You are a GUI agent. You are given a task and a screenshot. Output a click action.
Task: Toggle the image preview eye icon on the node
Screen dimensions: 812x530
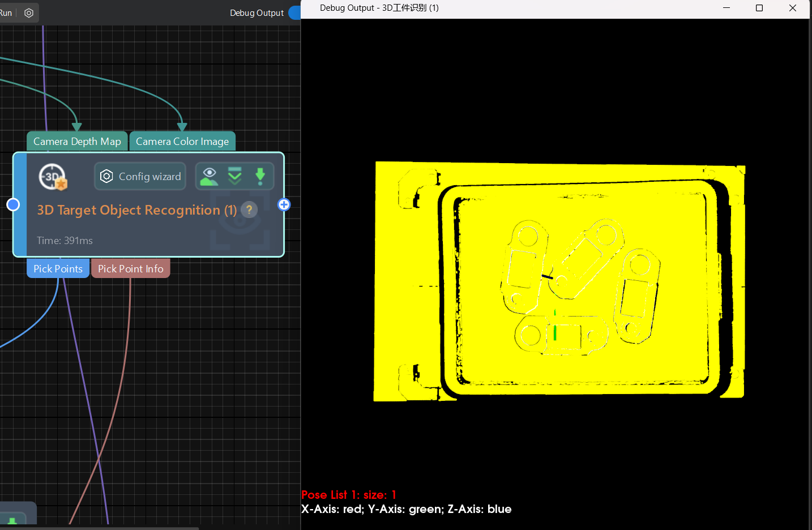click(208, 176)
